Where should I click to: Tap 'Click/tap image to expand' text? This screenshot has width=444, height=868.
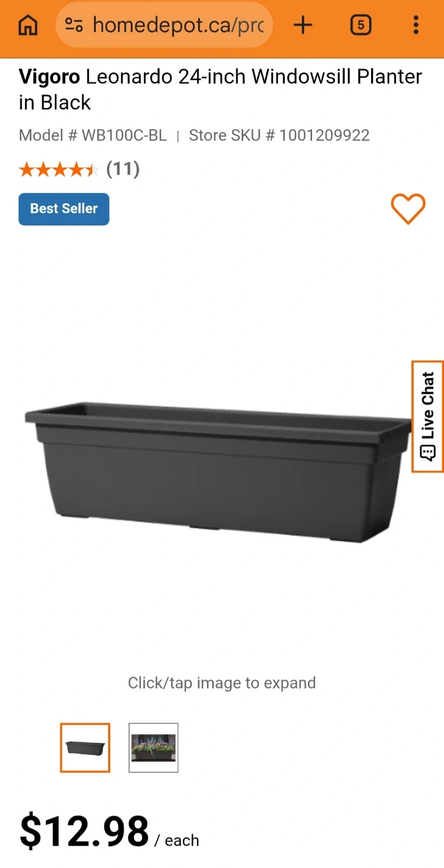click(222, 683)
